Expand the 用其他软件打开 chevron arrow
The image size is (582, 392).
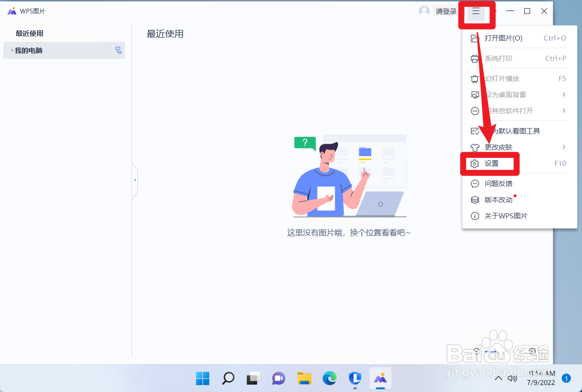point(564,111)
